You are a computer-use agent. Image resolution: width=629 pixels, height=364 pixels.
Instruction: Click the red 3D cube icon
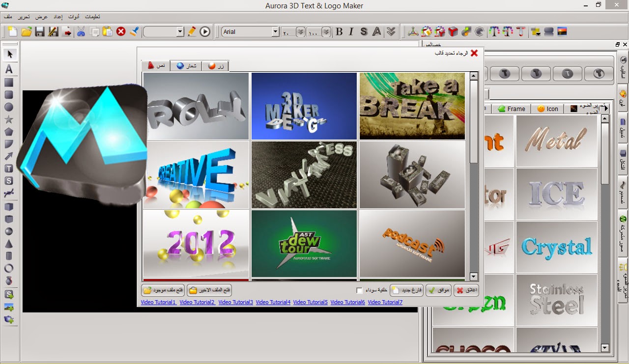click(x=453, y=31)
